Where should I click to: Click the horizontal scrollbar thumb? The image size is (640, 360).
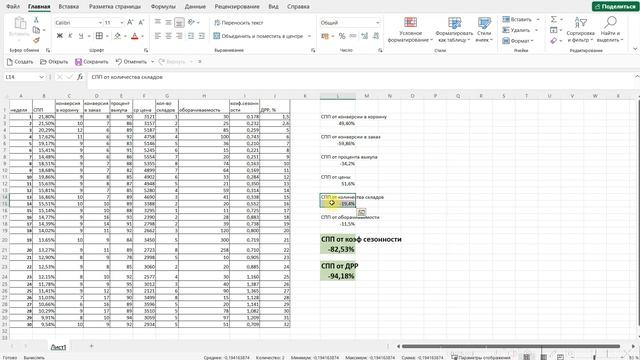click(x=511, y=346)
